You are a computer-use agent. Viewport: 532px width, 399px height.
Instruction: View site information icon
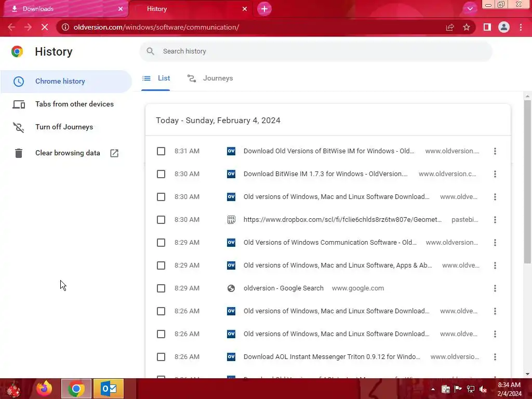[x=65, y=27]
